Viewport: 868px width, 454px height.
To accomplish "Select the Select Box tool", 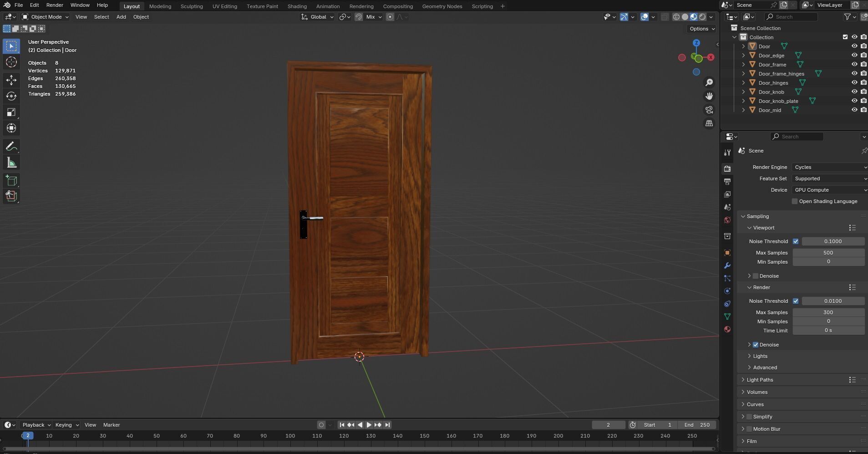I will click(11, 46).
